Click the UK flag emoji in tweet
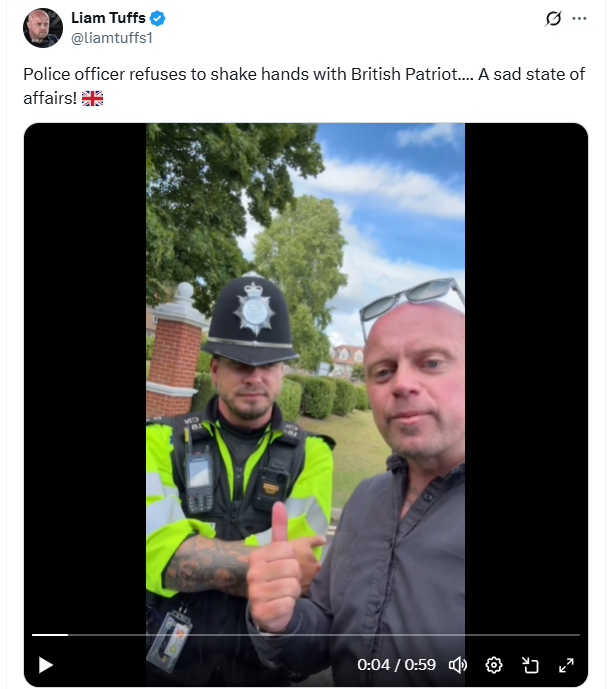Screen dimensions: 609x689 point(92,98)
